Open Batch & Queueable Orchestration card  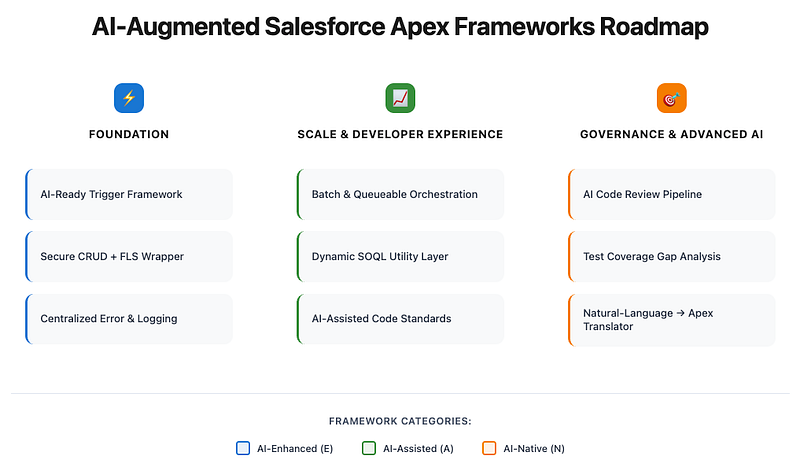tap(400, 194)
